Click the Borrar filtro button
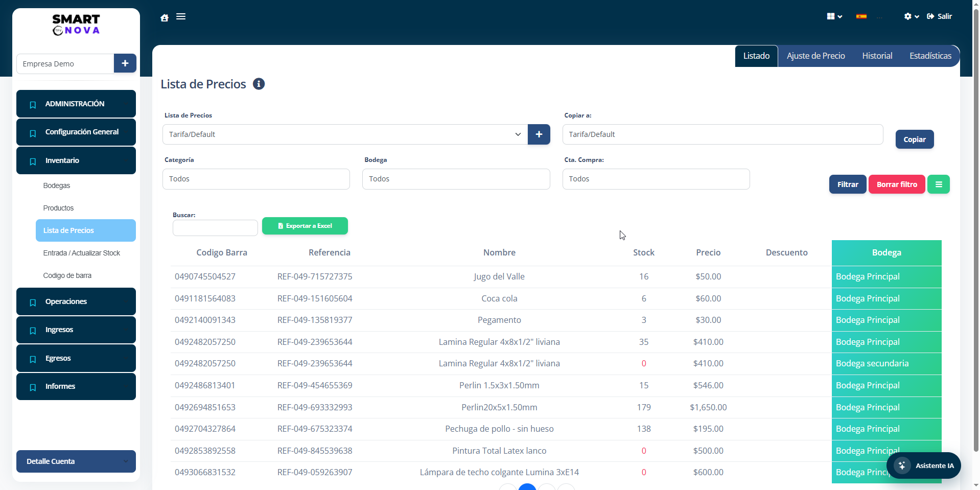The width and height of the screenshot is (980, 490). (x=896, y=184)
